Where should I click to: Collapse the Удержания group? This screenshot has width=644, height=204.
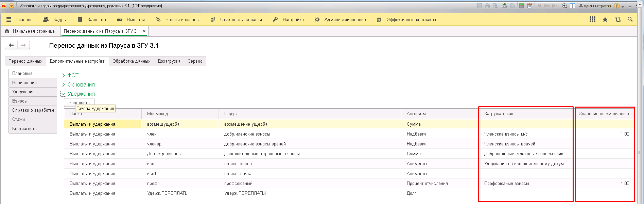click(x=64, y=94)
